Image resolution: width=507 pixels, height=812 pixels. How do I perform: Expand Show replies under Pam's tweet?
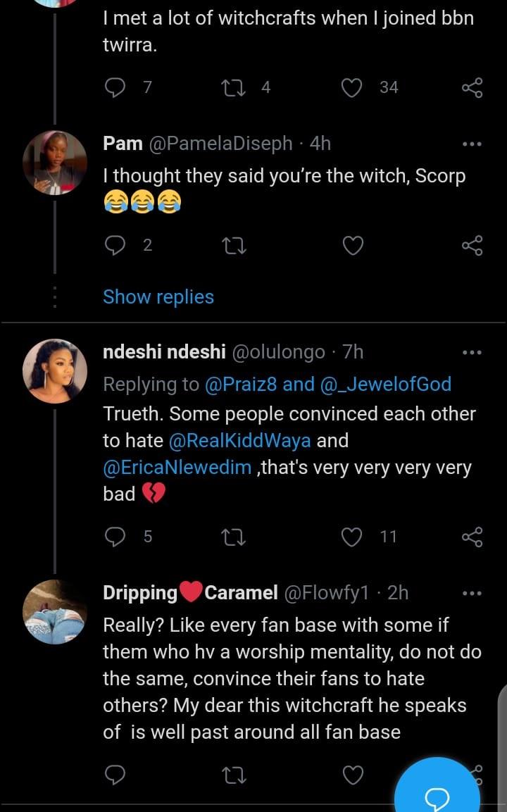[158, 297]
